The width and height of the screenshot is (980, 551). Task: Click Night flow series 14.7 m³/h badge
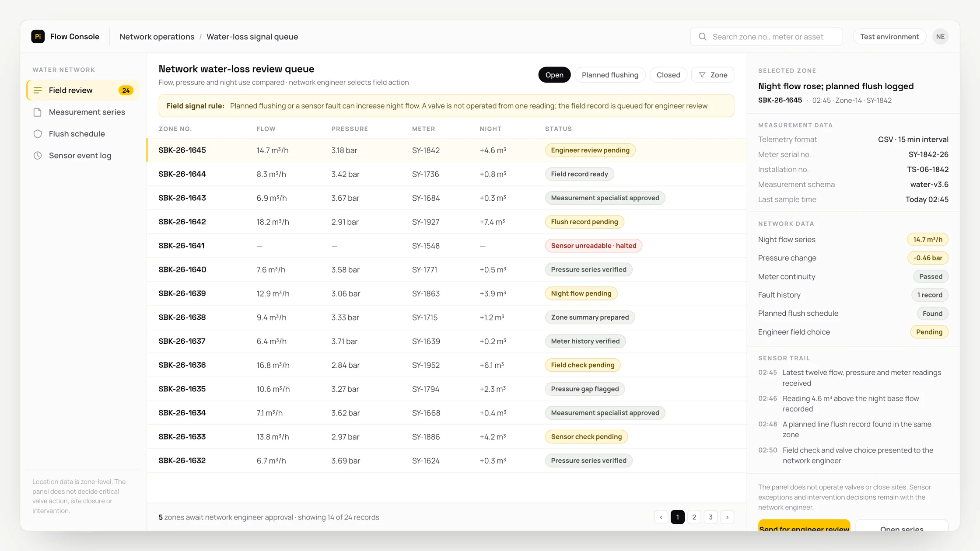927,240
